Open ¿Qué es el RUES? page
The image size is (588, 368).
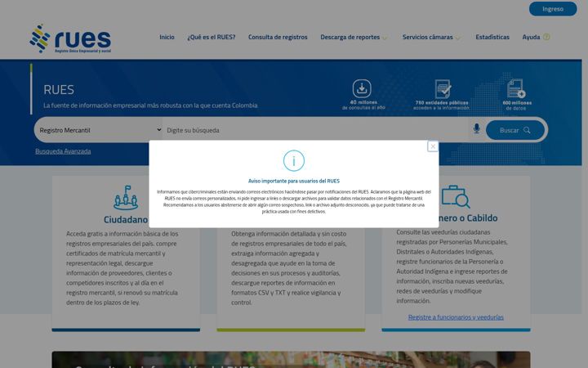click(x=212, y=37)
